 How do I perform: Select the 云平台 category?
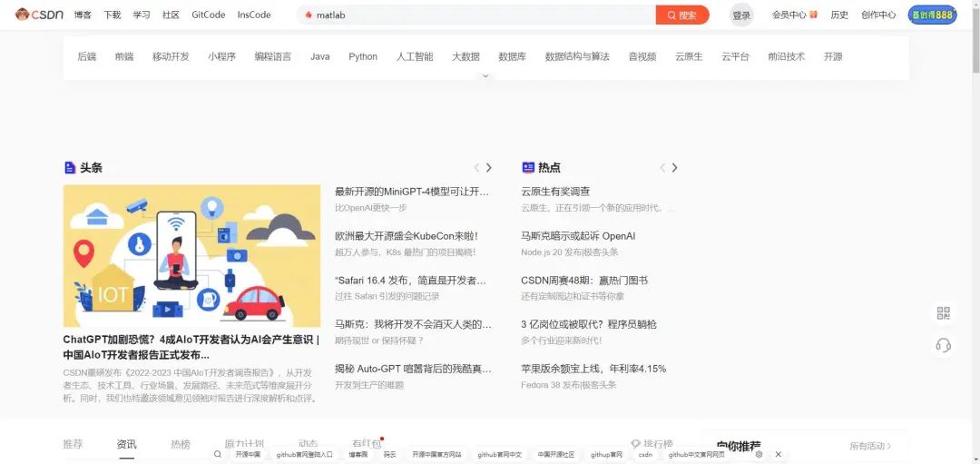735,56
